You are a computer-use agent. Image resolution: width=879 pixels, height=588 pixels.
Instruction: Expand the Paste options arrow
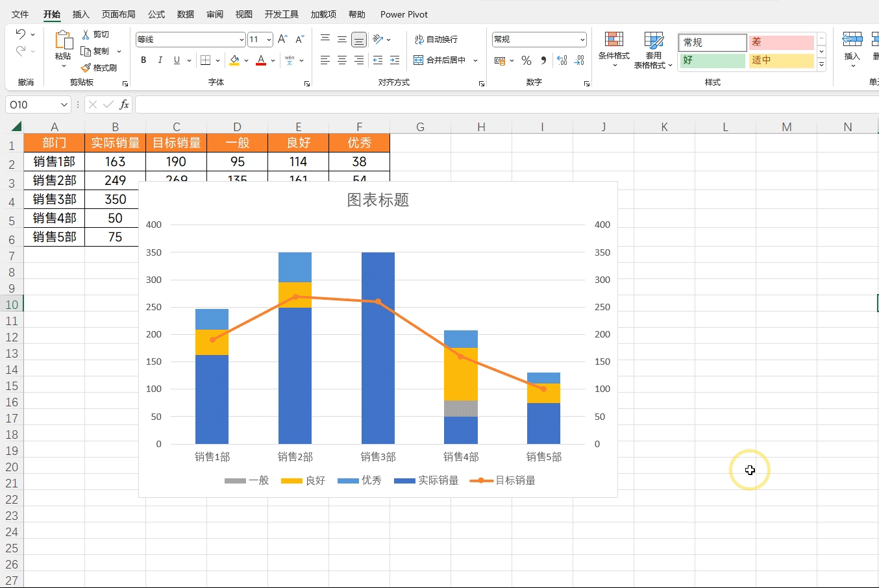pyautogui.click(x=63, y=66)
